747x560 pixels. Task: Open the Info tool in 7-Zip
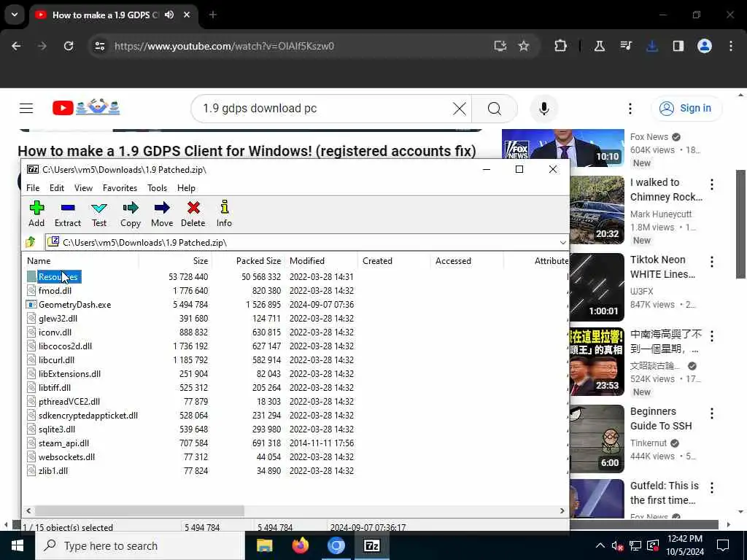point(224,214)
